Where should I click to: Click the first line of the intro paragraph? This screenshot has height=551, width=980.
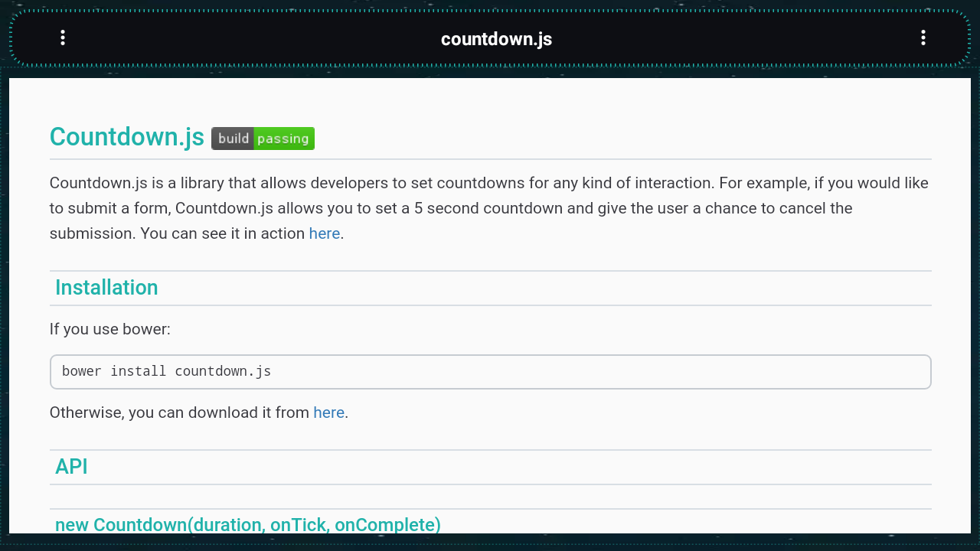click(488, 183)
